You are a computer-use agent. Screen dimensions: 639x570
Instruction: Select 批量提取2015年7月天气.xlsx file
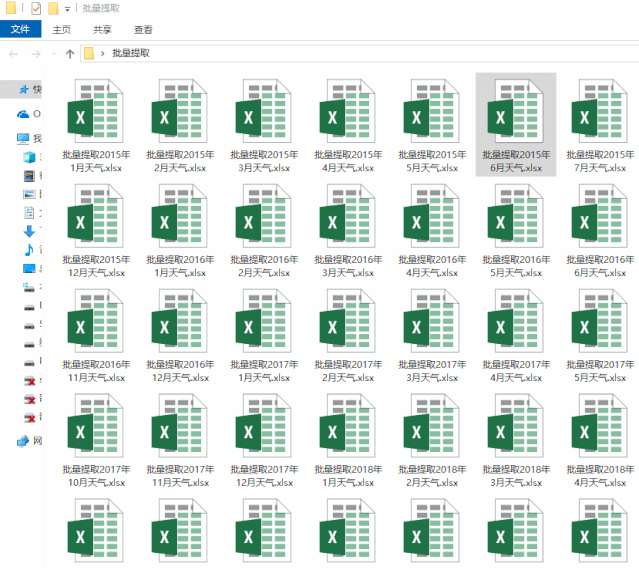600,125
